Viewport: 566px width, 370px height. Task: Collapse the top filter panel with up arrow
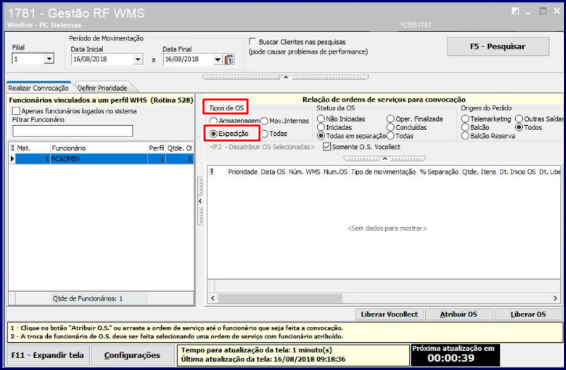click(286, 77)
